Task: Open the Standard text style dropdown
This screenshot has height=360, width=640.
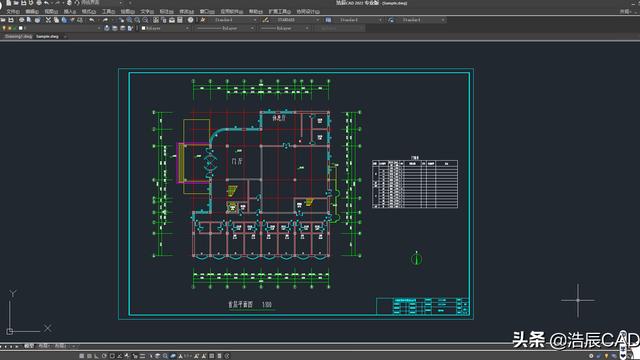Action: coord(234,20)
